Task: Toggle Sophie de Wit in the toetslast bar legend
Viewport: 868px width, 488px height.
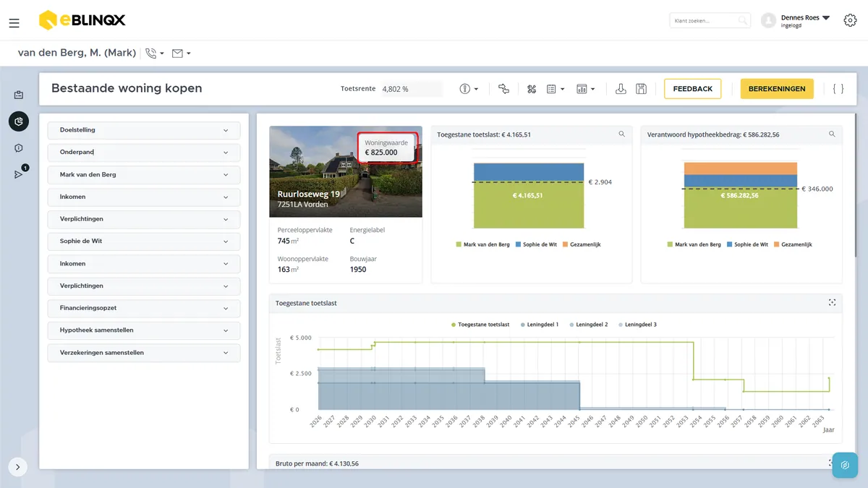Action: (536, 244)
